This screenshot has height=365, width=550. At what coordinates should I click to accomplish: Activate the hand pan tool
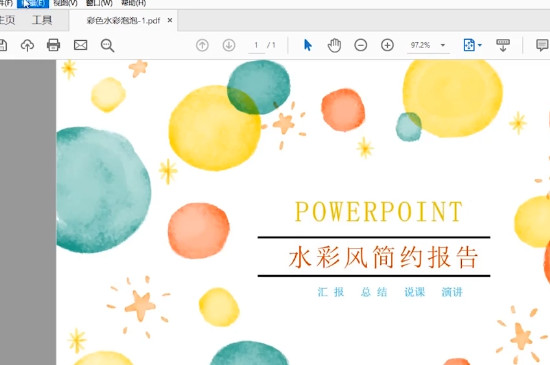click(334, 45)
